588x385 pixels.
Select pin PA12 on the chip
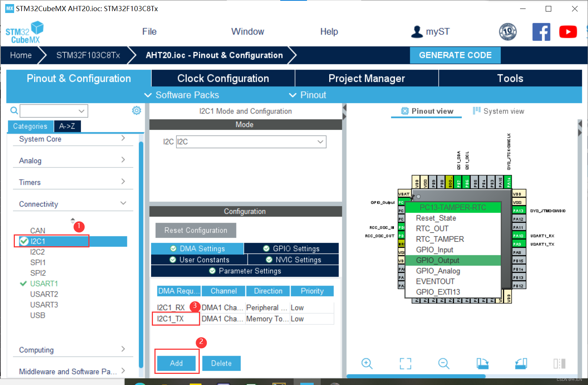pos(519,219)
